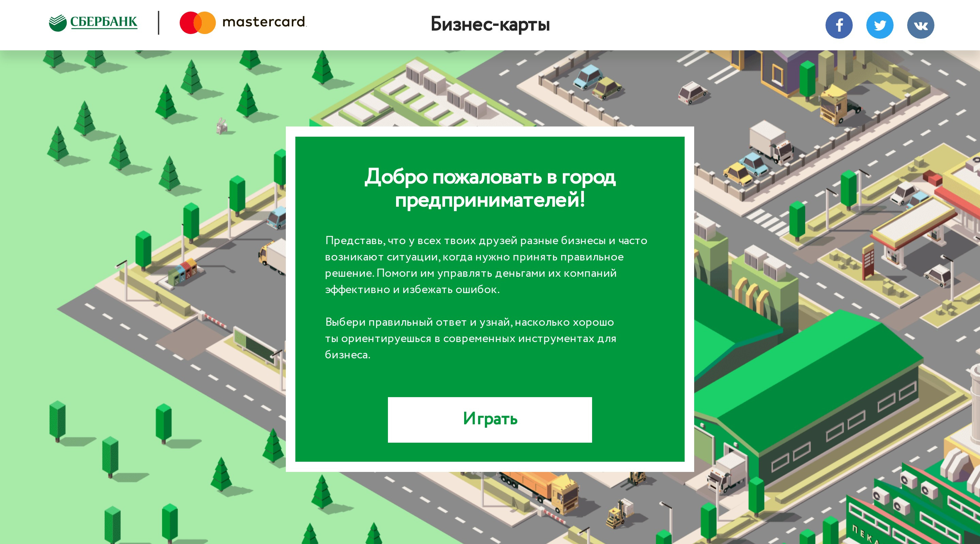Click the gas station canopy
Viewport: 980px width, 544px height.
coord(913,222)
